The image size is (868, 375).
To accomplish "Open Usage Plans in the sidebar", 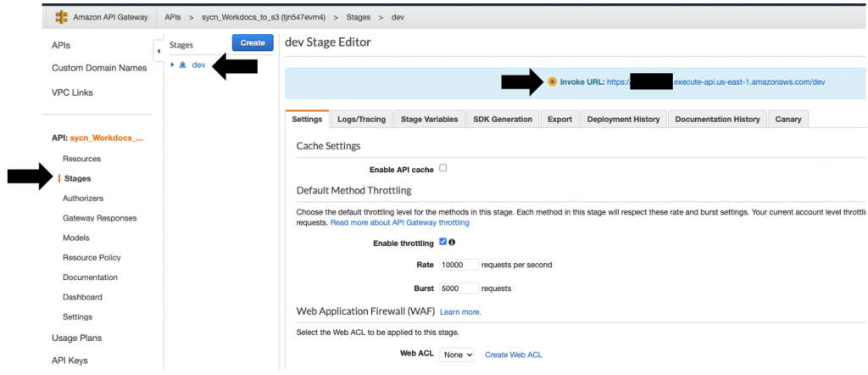I will pos(76,338).
